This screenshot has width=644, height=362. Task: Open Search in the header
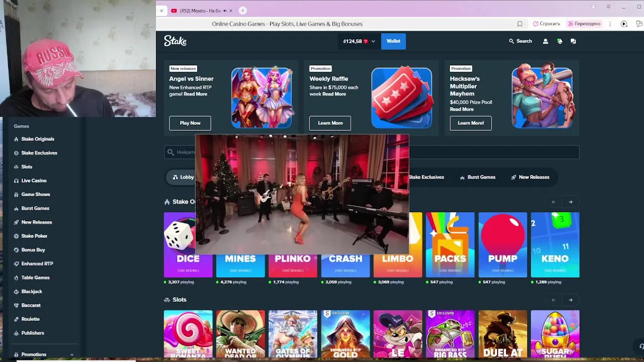click(x=520, y=41)
